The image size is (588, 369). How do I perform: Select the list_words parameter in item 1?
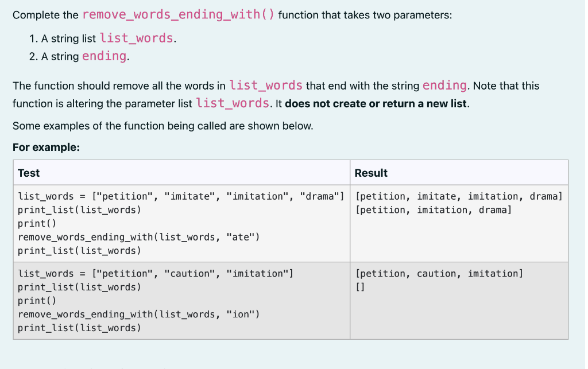coord(136,38)
